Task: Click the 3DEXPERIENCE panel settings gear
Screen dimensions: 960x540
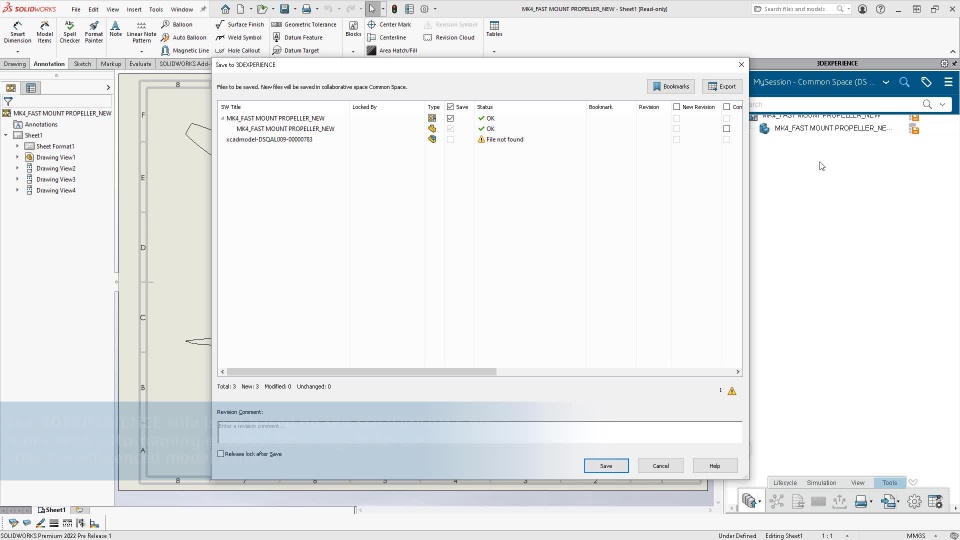Action: (944, 64)
